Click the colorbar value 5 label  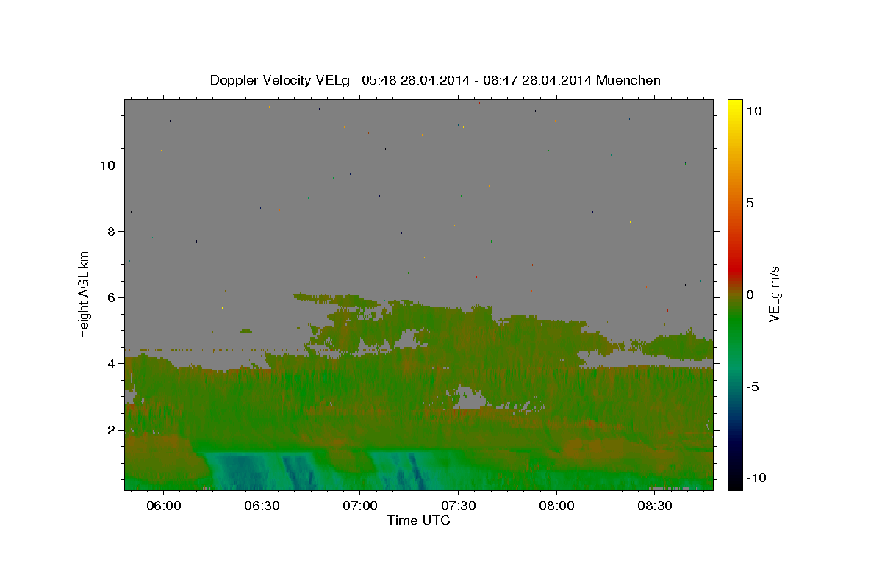(750, 203)
